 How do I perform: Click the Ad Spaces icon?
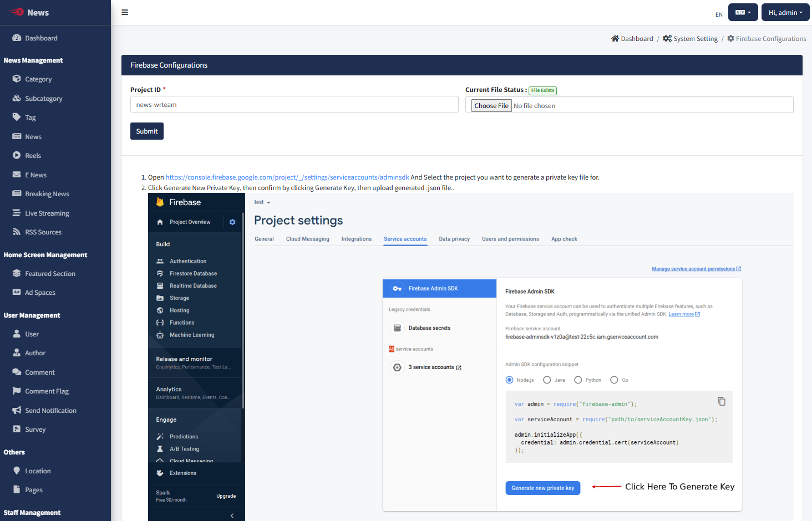[x=17, y=292]
